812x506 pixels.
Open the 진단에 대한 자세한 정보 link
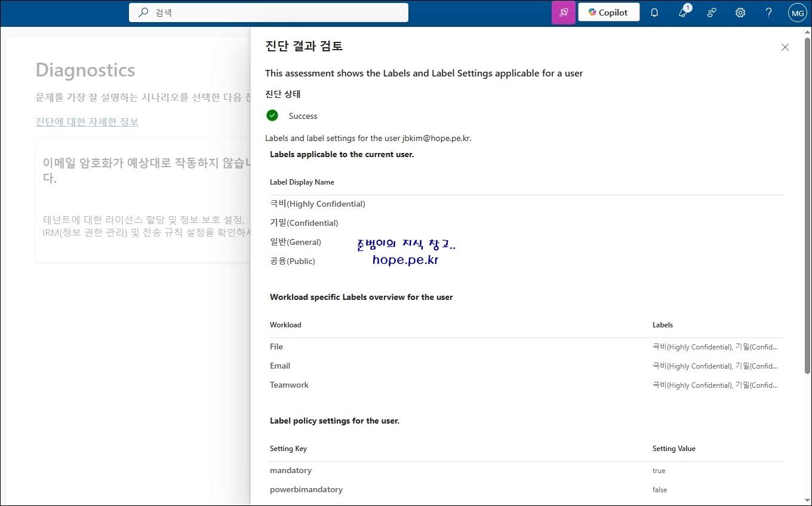click(x=87, y=122)
